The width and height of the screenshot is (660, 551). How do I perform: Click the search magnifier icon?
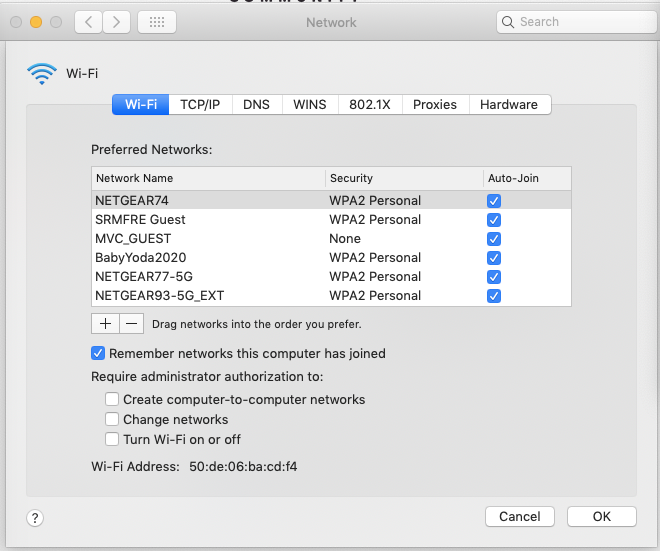click(x=510, y=22)
